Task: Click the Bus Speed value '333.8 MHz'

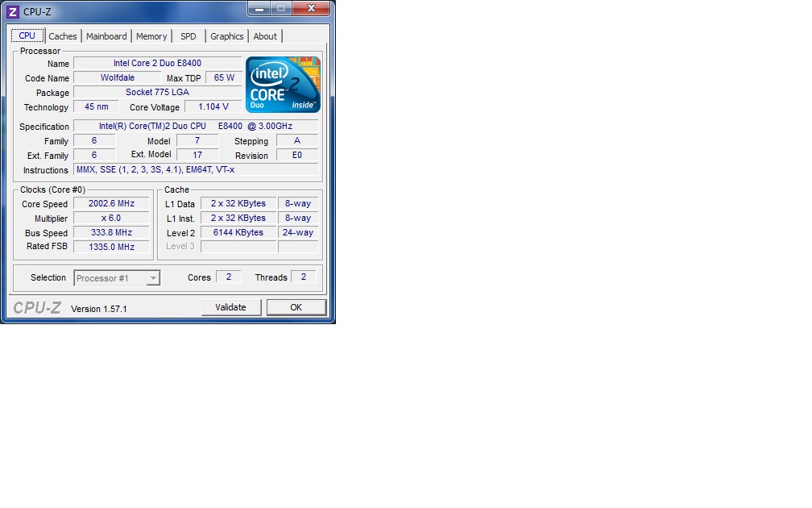Action: point(111,233)
